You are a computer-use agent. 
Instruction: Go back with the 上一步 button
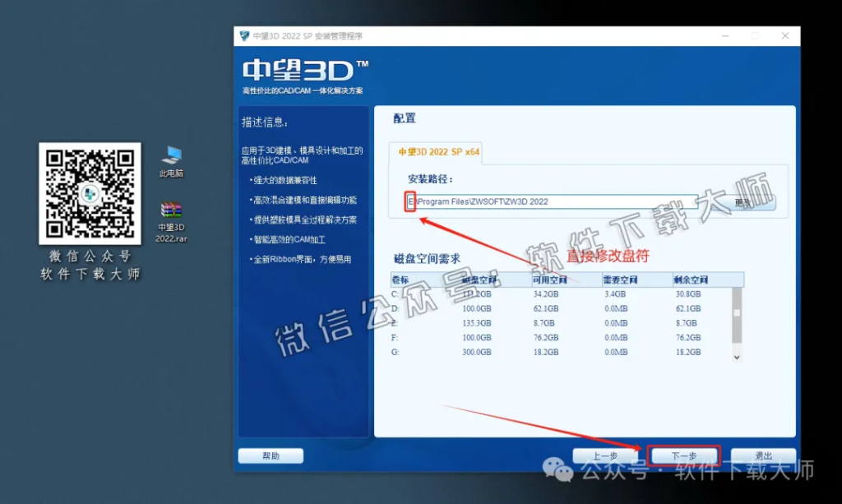point(605,455)
